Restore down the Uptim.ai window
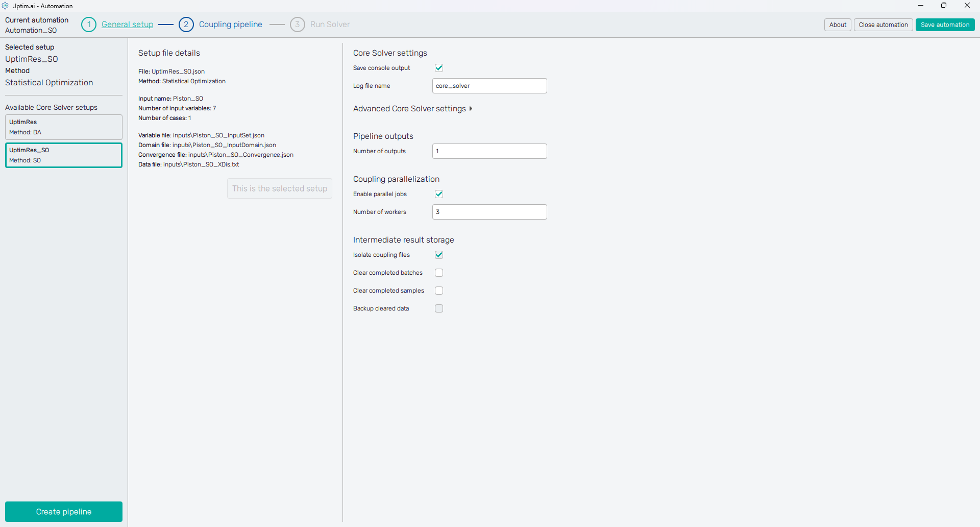This screenshot has width=980, height=527. 944,6
